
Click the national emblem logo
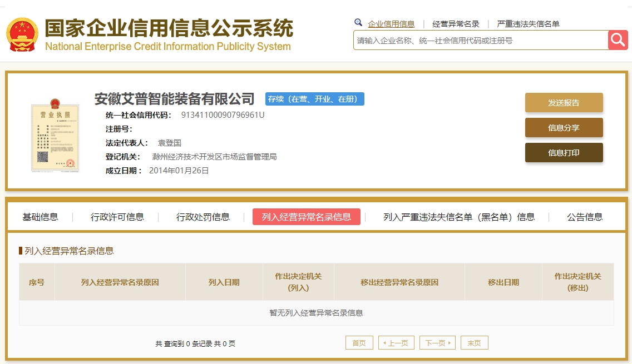(x=23, y=34)
